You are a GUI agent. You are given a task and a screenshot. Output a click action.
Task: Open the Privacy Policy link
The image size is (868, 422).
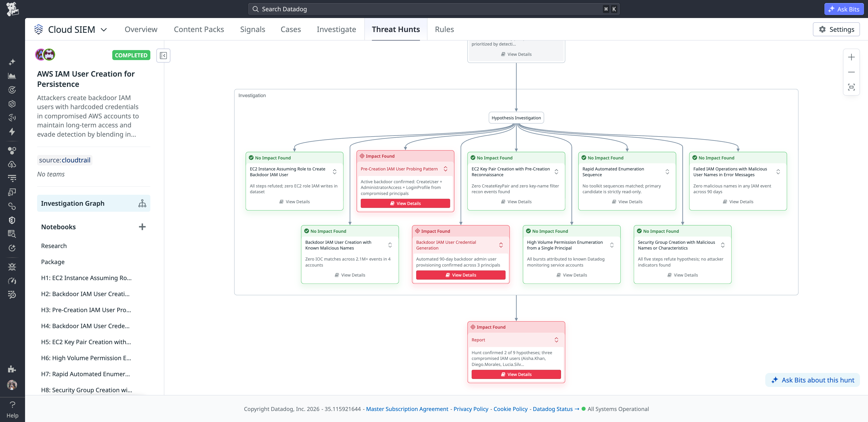pyautogui.click(x=471, y=409)
